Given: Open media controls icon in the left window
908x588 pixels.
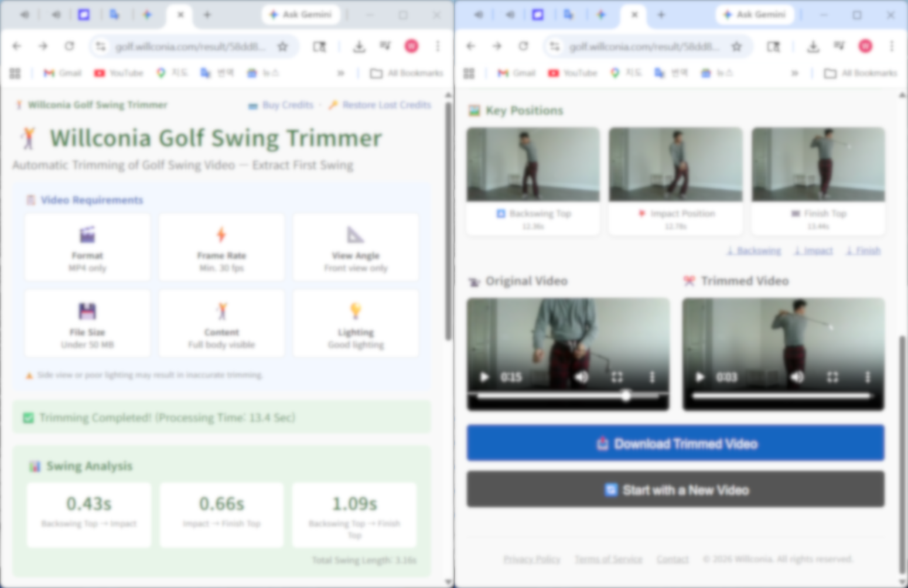Looking at the screenshot, I should click(385, 46).
